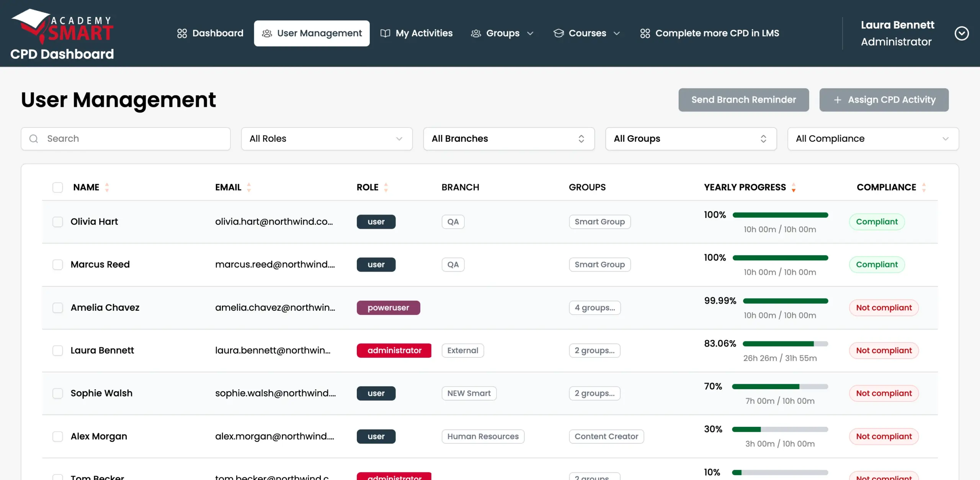Select Marcus Reed row checkbox

tap(58, 265)
